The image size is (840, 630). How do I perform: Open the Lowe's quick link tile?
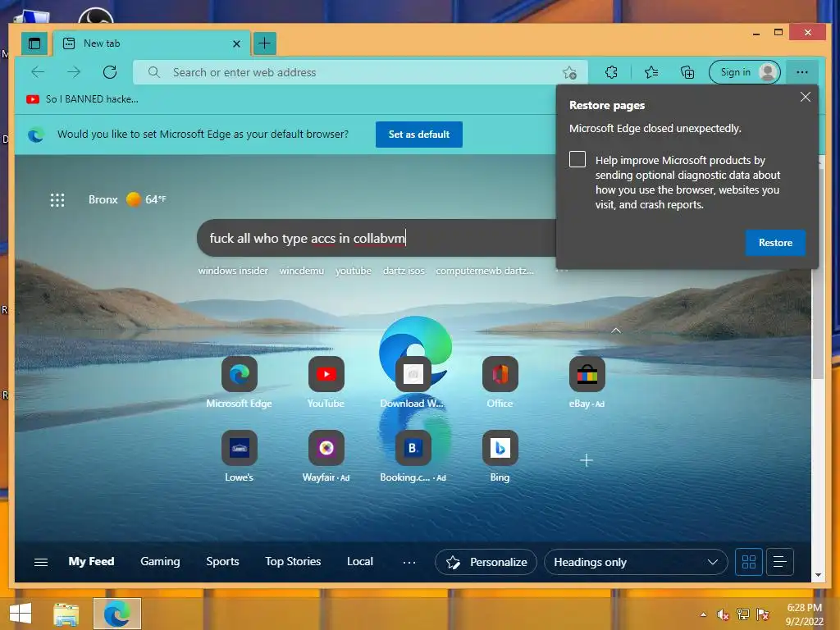239,456
